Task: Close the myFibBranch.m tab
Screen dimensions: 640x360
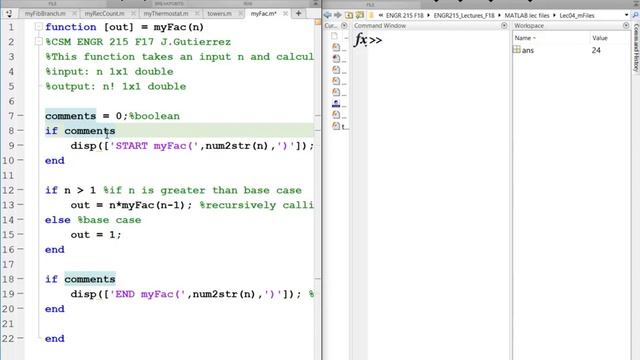Action: click(x=75, y=13)
